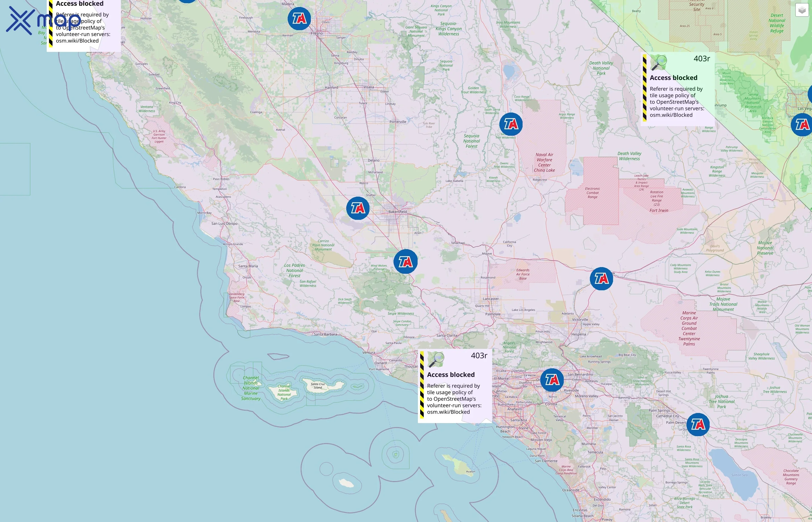Screen dimensions: 812x522
Task: Click the Los Padres National Forest label
Action: [295, 271]
